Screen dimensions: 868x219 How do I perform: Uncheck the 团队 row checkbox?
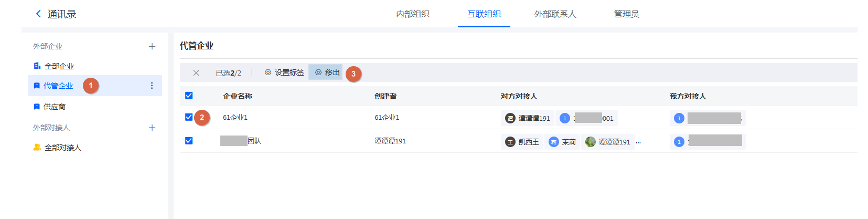189,141
